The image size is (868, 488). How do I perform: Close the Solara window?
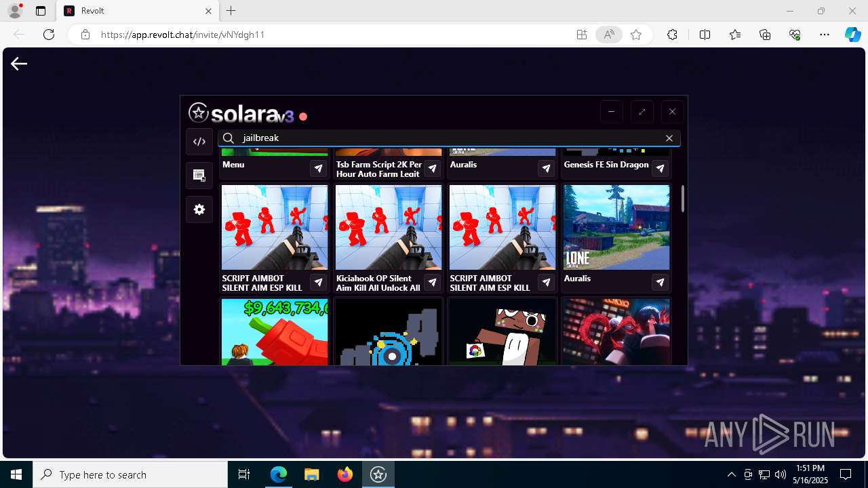tap(672, 112)
